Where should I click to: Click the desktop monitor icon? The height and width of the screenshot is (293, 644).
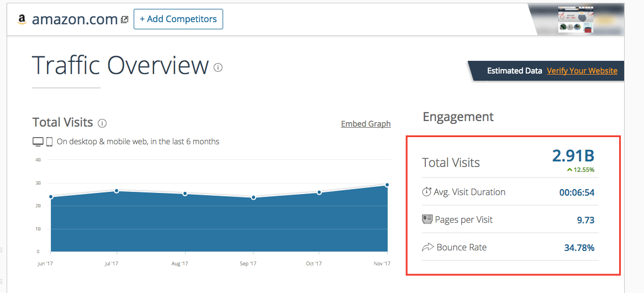coord(38,142)
